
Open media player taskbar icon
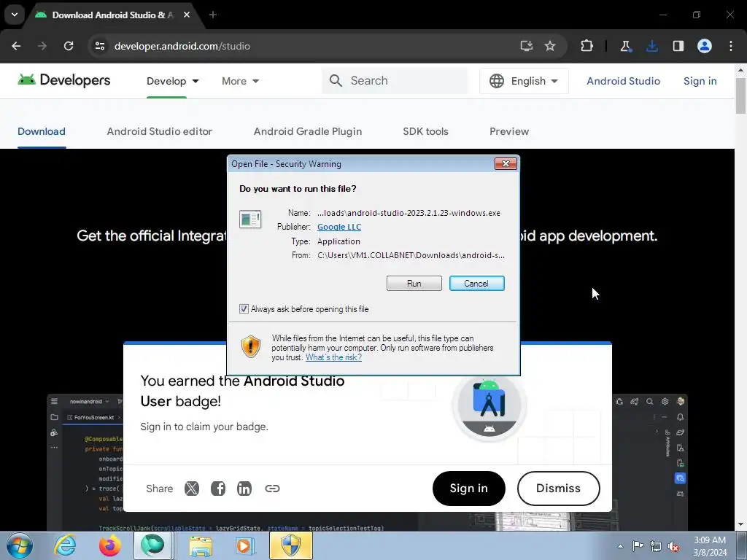245,545
